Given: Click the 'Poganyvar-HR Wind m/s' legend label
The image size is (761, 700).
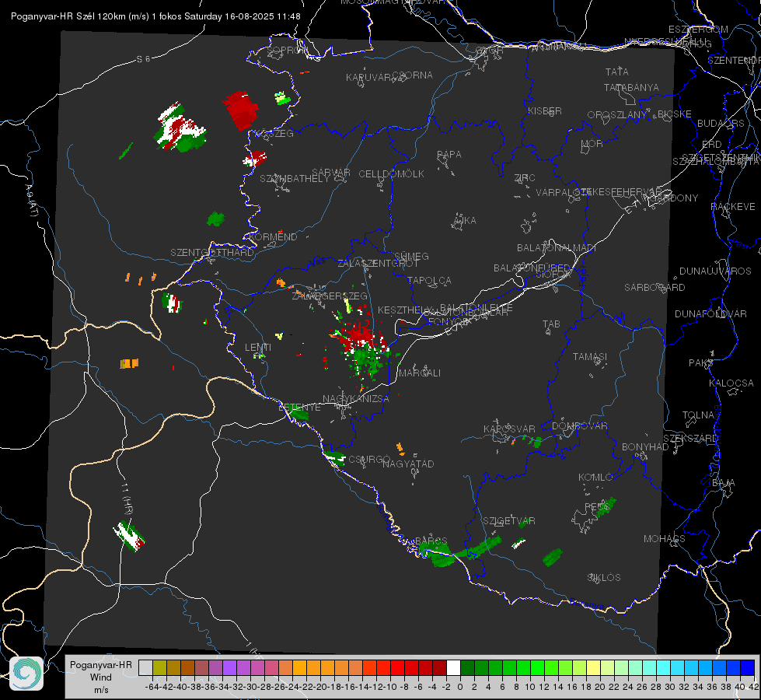Looking at the screenshot, I should (100, 677).
